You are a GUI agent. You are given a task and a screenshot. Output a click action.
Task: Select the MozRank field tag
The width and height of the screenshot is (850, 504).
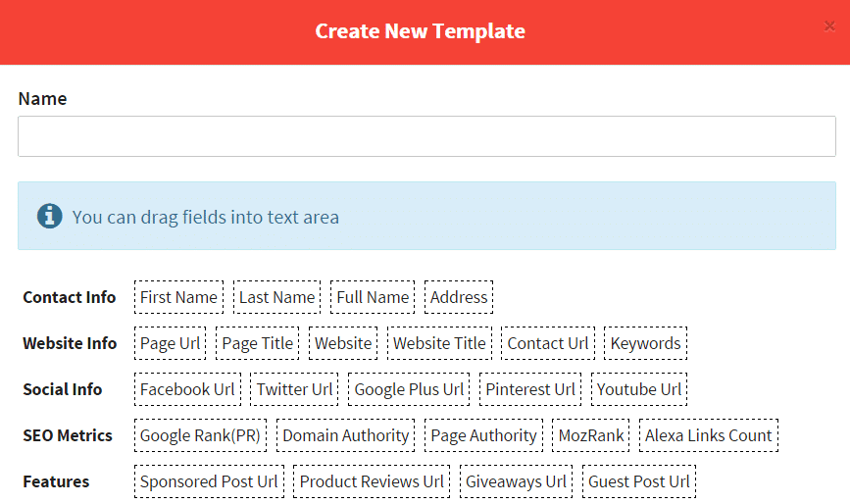tap(591, 435)
